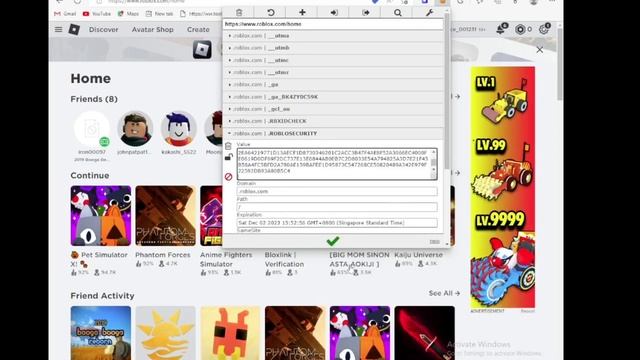Image resolution: width=640 pixels, height=360 pixels.
Task: Open friend kakashi_5522 avatar
Action: [x=178, y=129]
